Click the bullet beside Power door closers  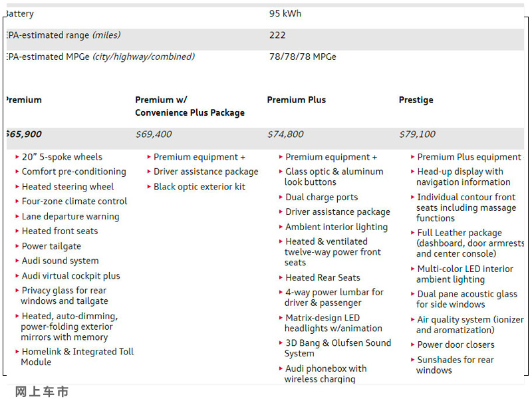pyautogui.click(x=412, y=344)
